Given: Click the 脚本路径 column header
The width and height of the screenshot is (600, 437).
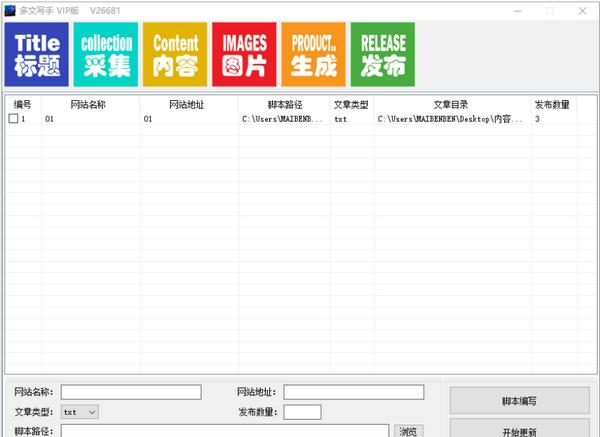Looking at the screenshot, I should (x=285, y=104).
